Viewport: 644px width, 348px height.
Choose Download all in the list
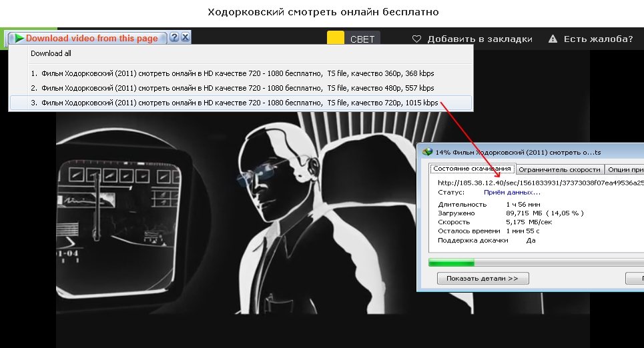pyautogui.click(x=51, y=53)
